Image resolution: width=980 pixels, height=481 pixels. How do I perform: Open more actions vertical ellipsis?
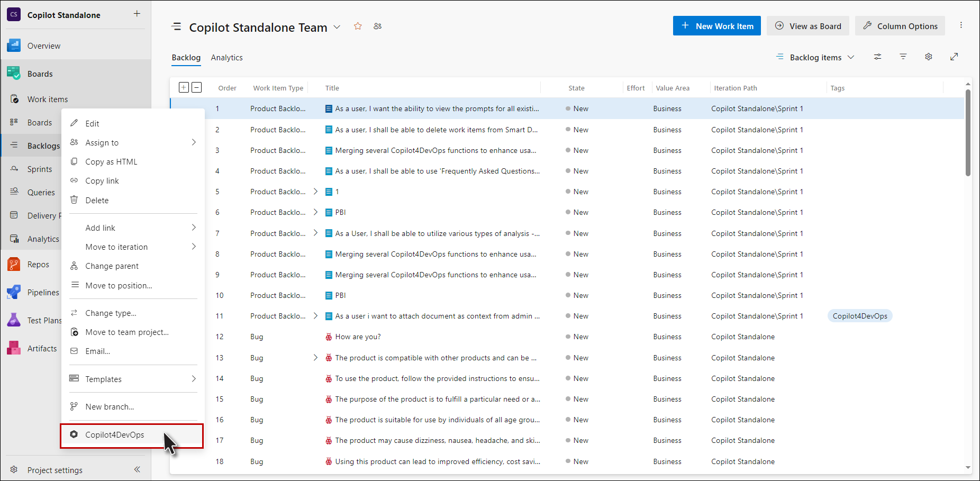(961, 25)
